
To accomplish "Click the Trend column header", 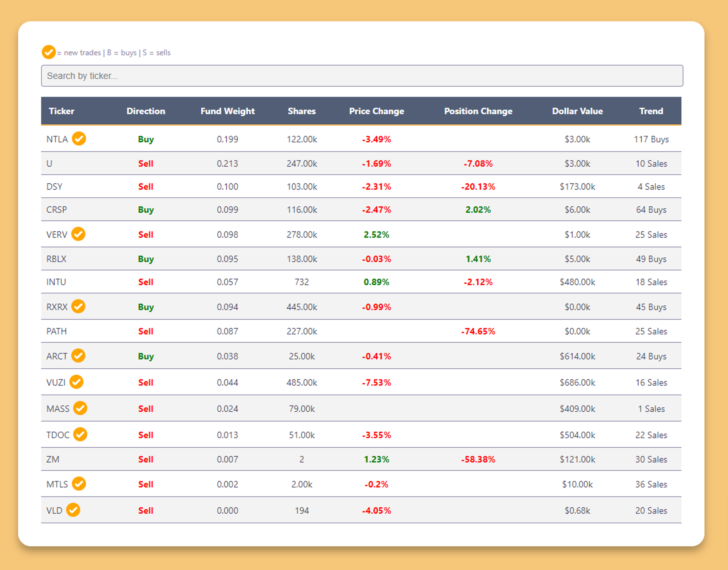I will click(651, 111).
